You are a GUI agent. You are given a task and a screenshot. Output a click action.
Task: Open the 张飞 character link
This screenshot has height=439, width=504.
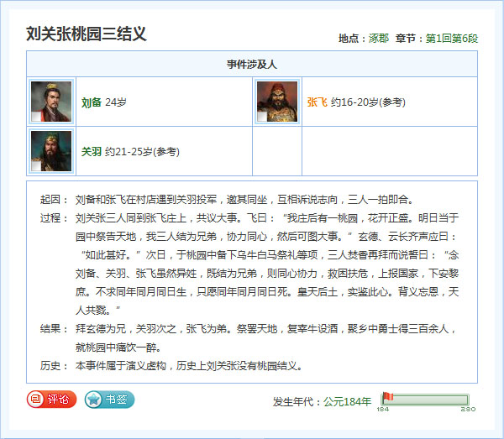(317, 102)
